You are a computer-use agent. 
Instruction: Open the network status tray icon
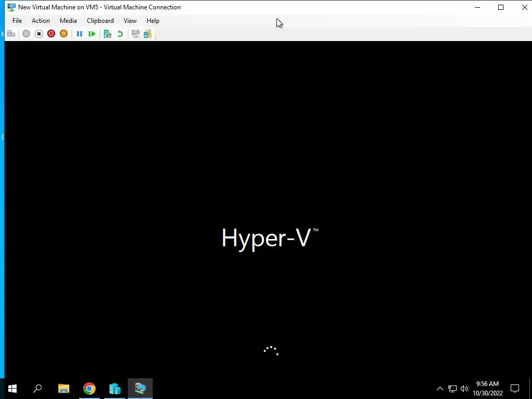[x=453, y=389]
